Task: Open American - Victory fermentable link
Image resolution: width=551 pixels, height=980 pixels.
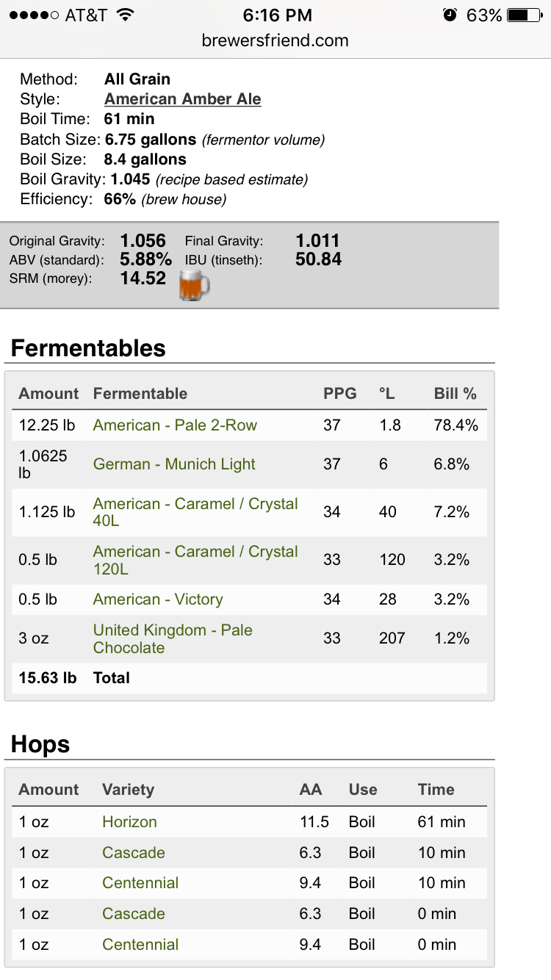Action: [158, 599]
